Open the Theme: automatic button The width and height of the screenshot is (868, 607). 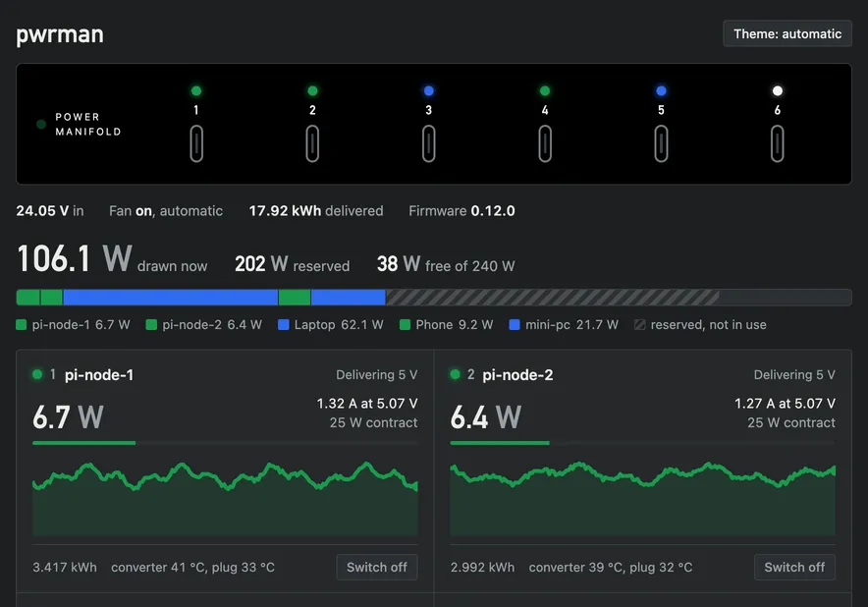tap(787, 33)
